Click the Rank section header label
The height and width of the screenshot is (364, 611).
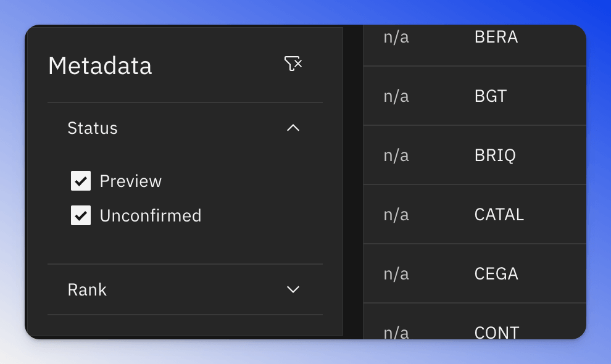tap(87, 290)
